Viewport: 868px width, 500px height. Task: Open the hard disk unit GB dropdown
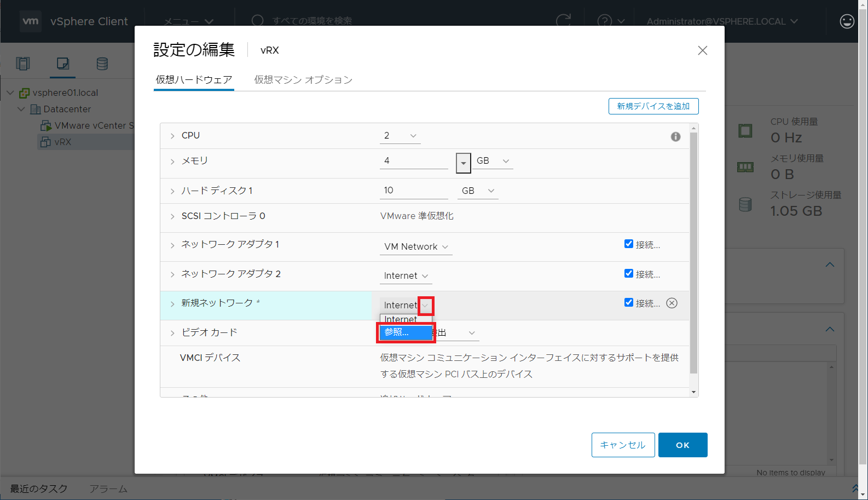point(478,191)
